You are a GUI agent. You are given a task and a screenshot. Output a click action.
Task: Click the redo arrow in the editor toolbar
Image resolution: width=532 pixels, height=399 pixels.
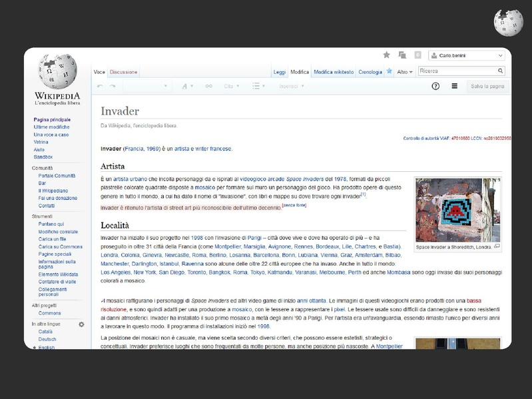113,86
